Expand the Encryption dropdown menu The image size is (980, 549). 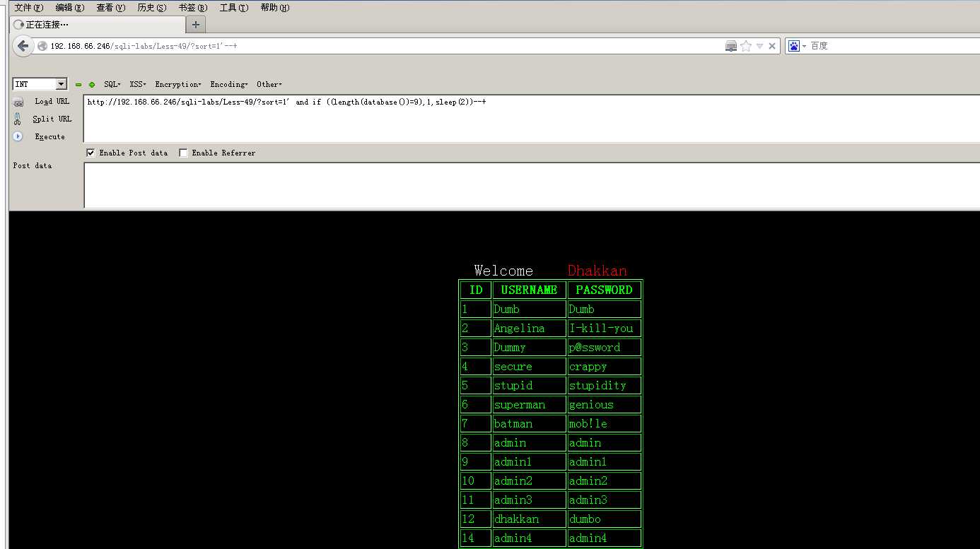point(178,84)
